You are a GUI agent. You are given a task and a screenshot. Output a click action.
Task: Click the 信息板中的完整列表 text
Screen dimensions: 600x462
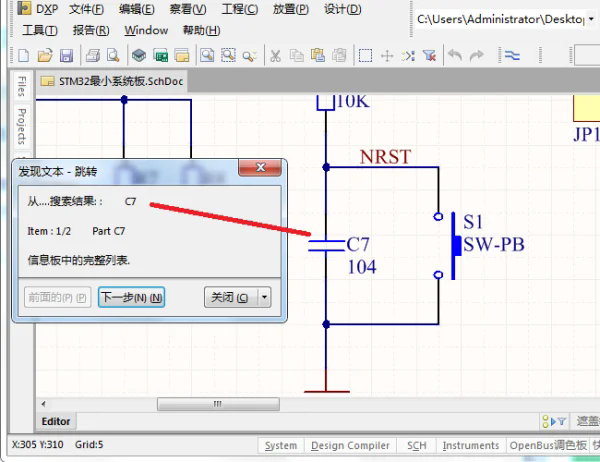(79, 260)
